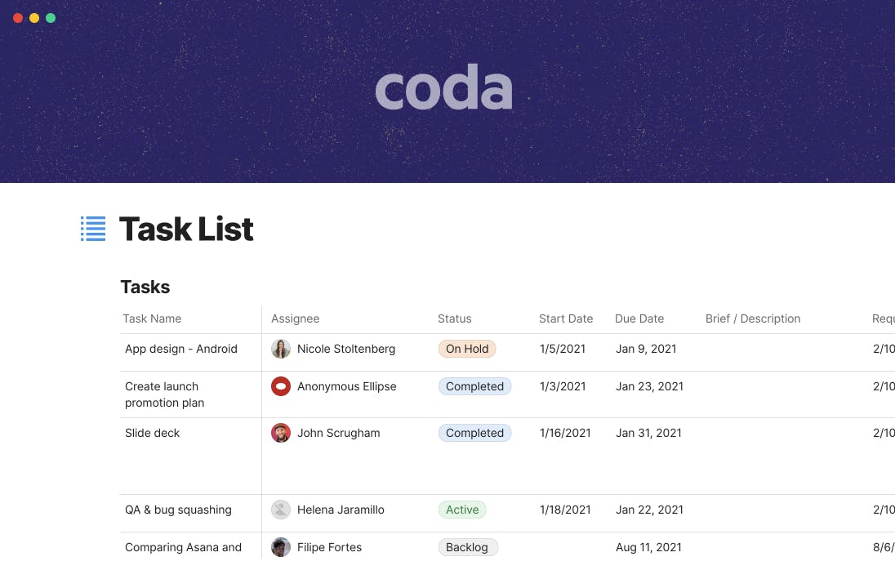
Task: Click Helena Jaramillo's gray placeholder avatar
Action: [x=281, y=510]
